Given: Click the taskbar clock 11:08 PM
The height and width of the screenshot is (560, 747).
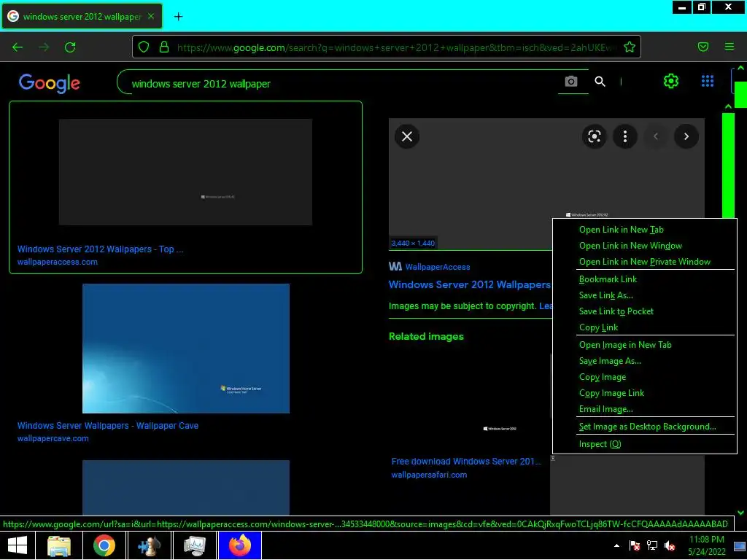Looking at the screenshot, I should point(706,540).
